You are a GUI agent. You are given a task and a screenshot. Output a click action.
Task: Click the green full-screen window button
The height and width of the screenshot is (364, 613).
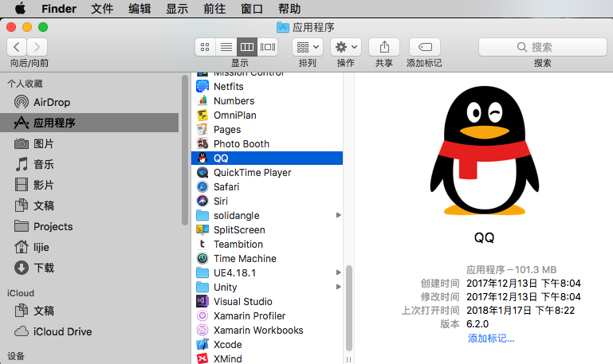(43, 27)
